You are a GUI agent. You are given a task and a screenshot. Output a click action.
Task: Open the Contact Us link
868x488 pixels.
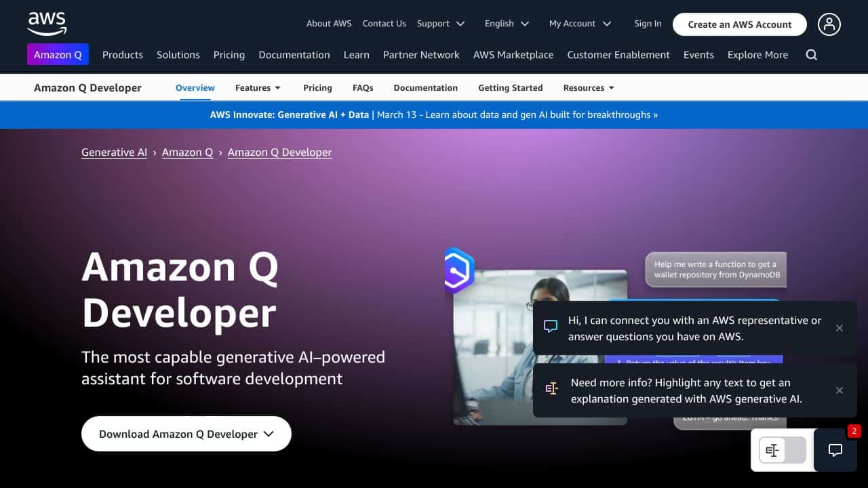coord(384,23)
